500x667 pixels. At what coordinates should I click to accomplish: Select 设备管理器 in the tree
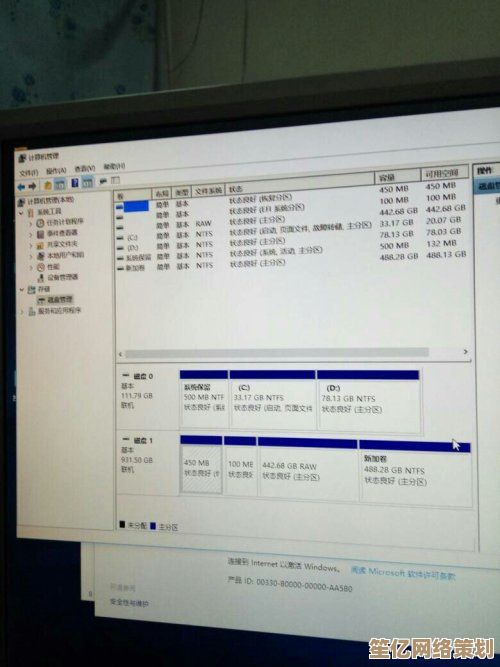tap(58, 277)
